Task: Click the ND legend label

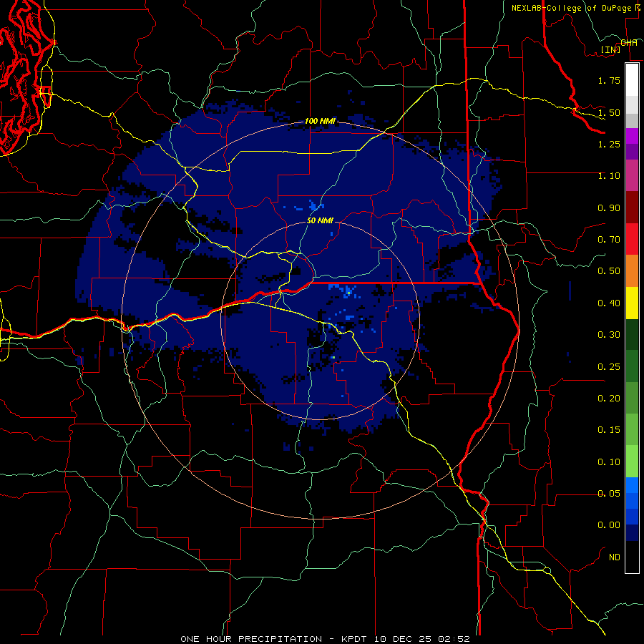Action: [x=615, y=557]
